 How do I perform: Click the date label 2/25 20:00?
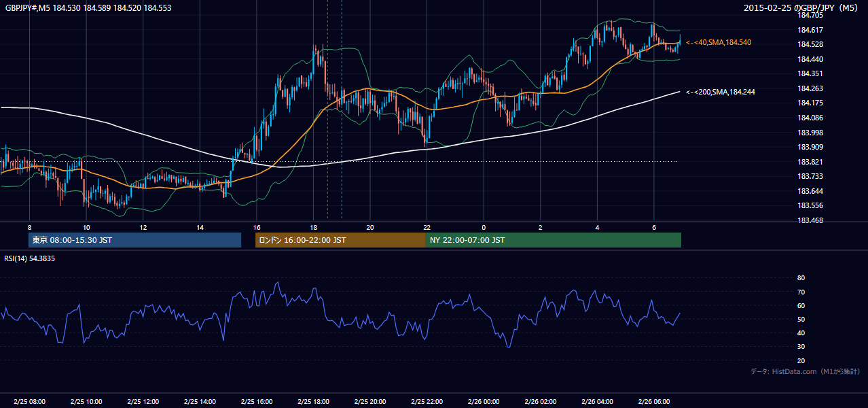[370, 402]
